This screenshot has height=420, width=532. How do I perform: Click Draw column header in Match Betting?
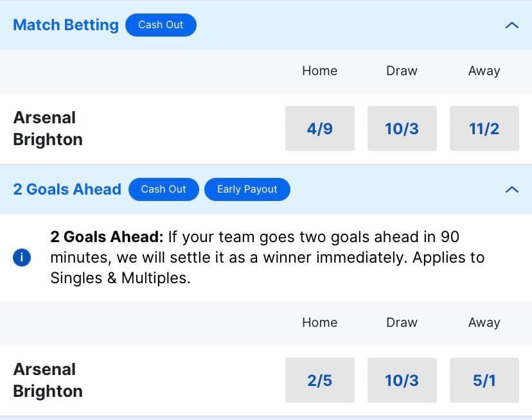coord(402,71)
